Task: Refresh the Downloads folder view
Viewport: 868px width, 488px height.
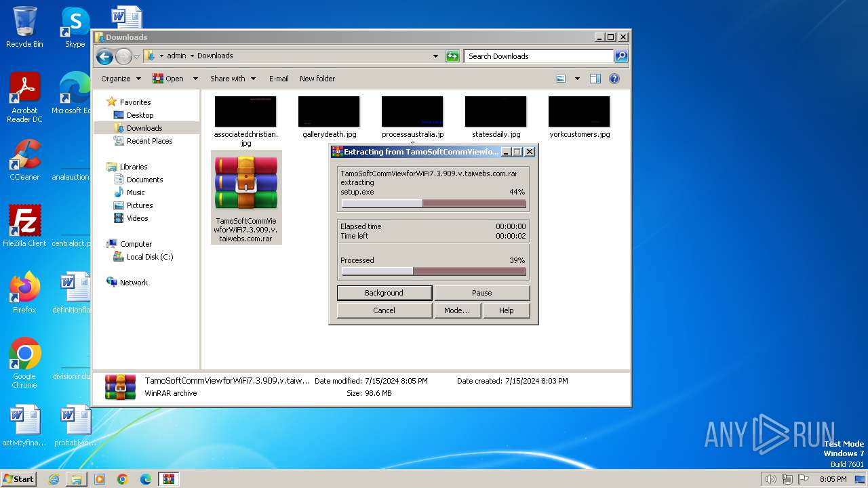Action: click(452, 56)
